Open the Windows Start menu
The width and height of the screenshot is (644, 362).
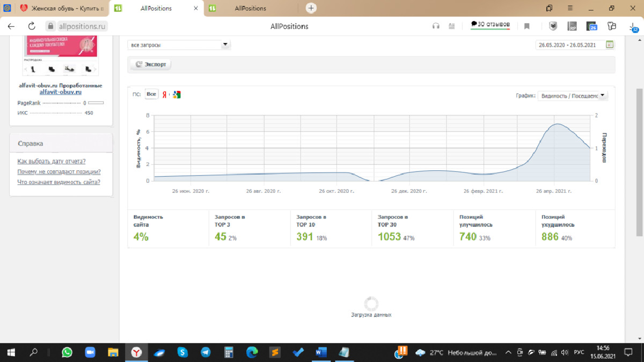tap(11, 352)
